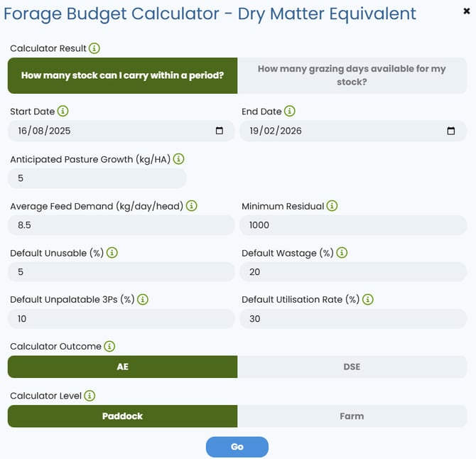Open info for Anticipated Pasture Growth
The width and height of the screenshot is (476, 459).
(x=178, y=158)
